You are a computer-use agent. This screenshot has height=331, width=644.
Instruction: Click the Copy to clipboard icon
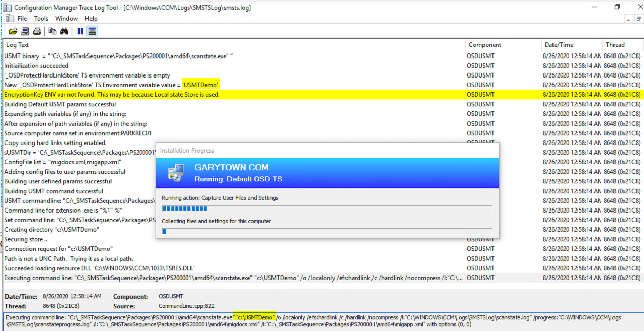coord(52,31)
